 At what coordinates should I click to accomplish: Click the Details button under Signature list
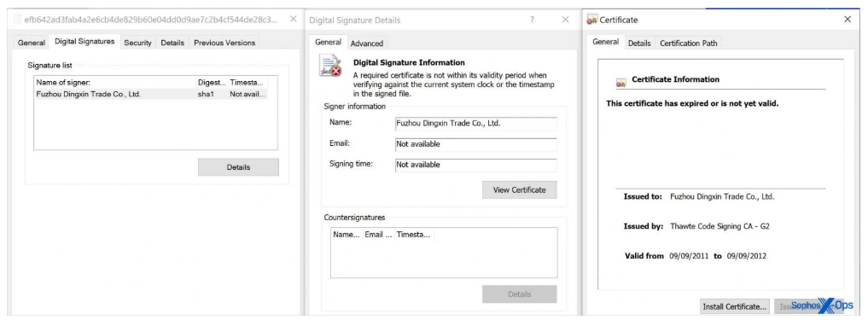click(x=239, y=167)
